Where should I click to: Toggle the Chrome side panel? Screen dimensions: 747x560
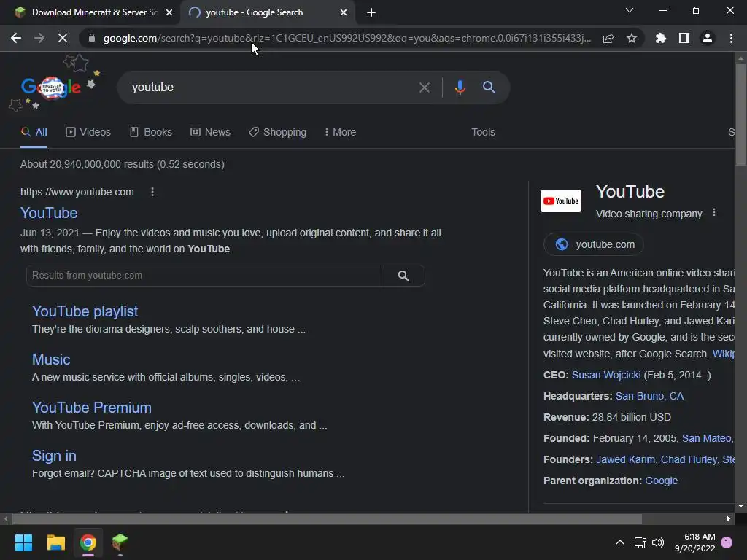click(x=684, y=38)
